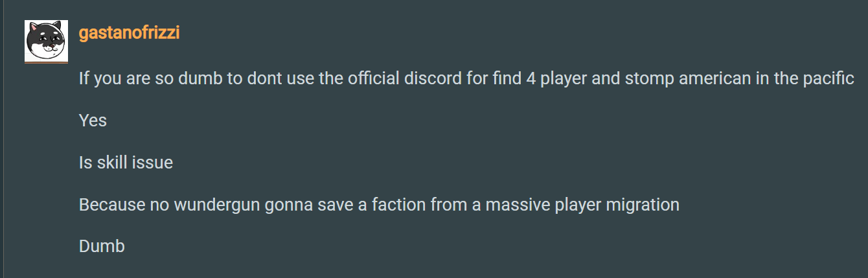Viewport: 868px width, 278px height.
Task: Click the "Is skill issue" text line
Action: point(126,163)
